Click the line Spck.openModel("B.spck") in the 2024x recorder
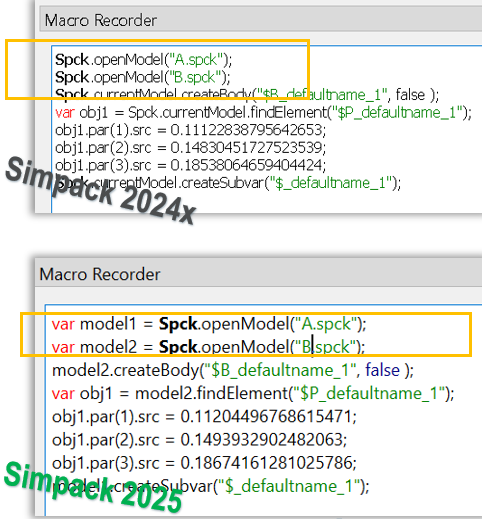 tap(143, 77)
